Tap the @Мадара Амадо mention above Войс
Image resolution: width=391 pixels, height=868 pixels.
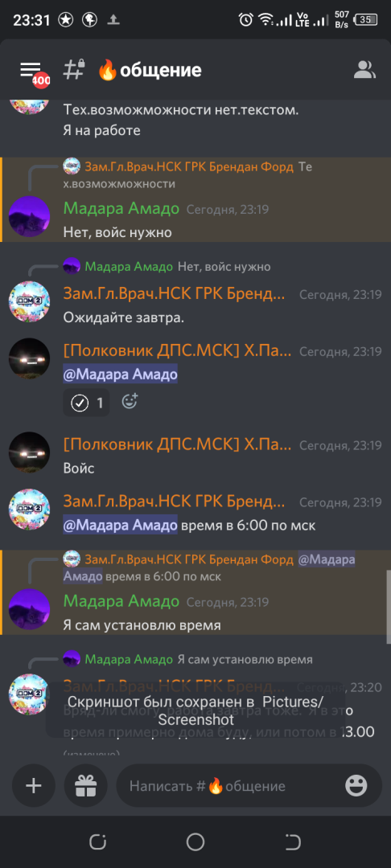120,375
